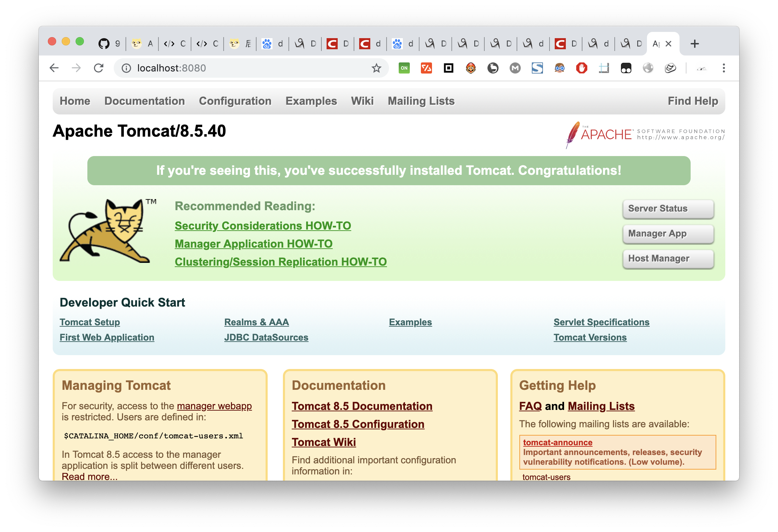Open Find Help in navigation bar
The width and height of the screenshot is (778, 532).
[x=693, y=101]
